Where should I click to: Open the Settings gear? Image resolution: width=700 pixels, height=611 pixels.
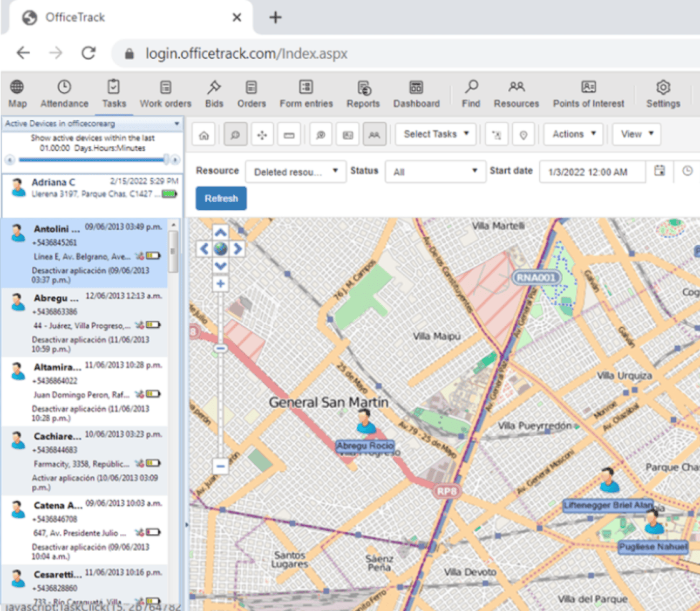coord(663,94)
